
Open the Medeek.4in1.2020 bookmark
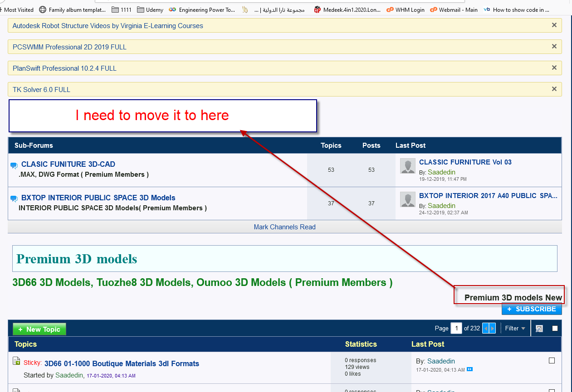[348, 10]
